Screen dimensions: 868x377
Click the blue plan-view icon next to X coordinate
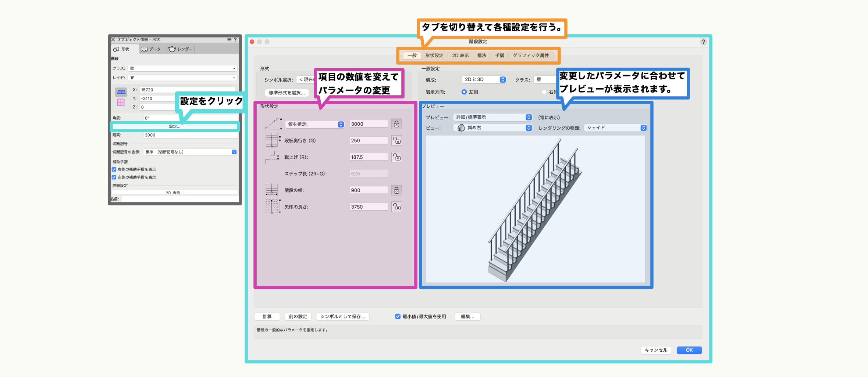click(x=121, y=92)
